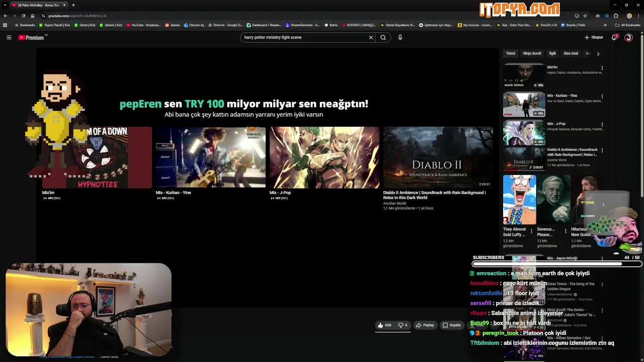This screenshot has width=644, height=362.
Task: Go back in browser history
Action: [x=6, y=16]
